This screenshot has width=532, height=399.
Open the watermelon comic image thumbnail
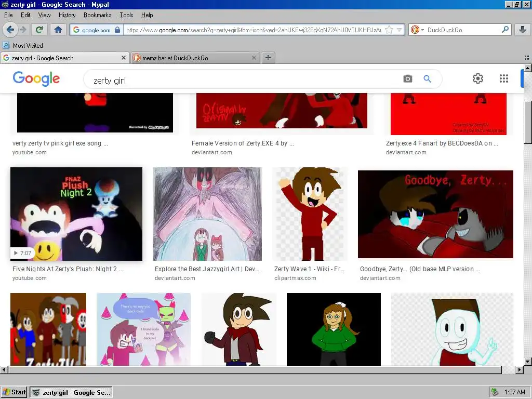[143, 329]
